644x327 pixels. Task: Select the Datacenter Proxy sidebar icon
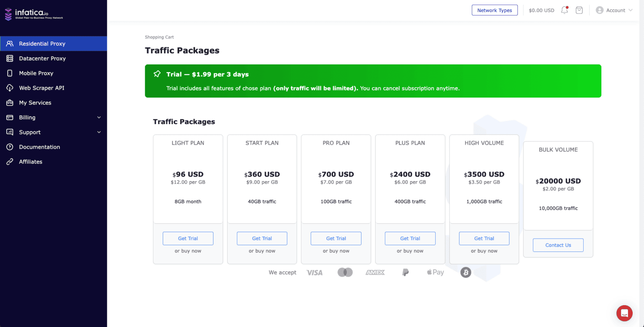pos(9,58)
